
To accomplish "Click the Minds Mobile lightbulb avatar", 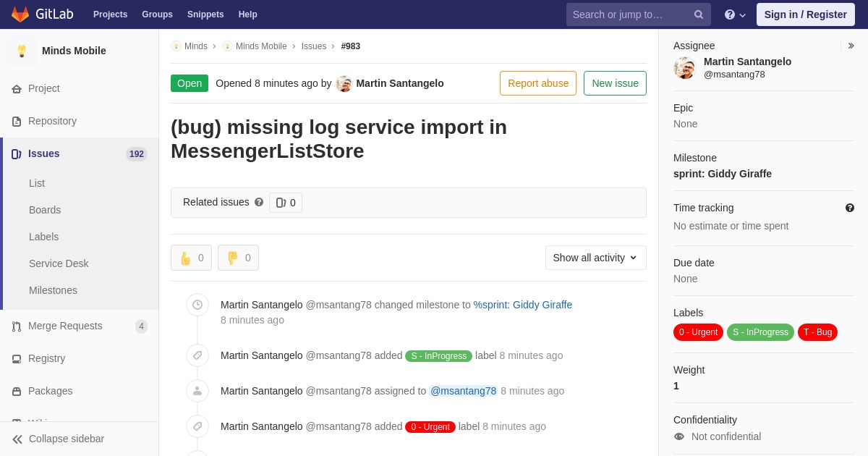I will click(22, 51).
